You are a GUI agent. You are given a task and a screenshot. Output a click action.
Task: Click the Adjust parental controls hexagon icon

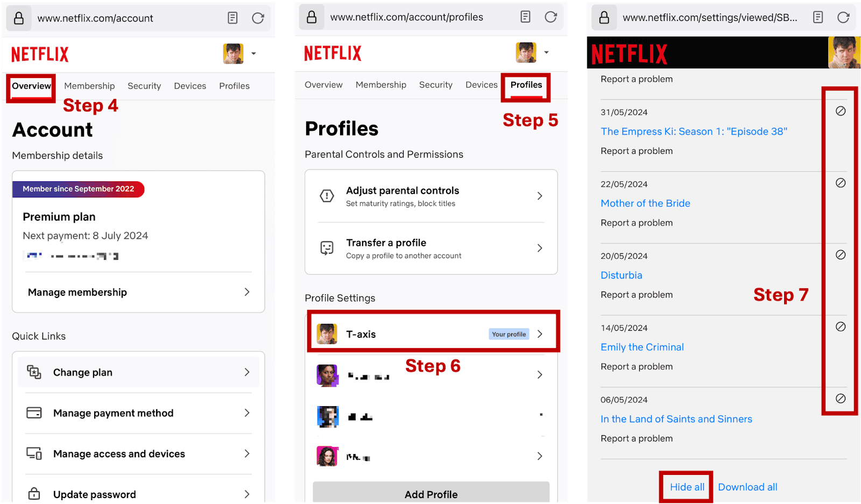point(327,196)
